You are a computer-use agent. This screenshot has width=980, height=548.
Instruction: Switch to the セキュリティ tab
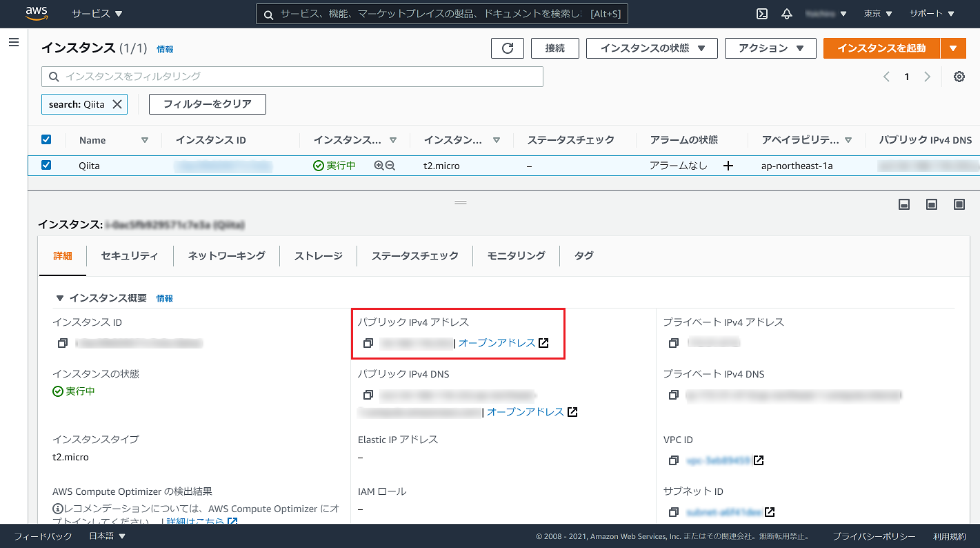130,255
